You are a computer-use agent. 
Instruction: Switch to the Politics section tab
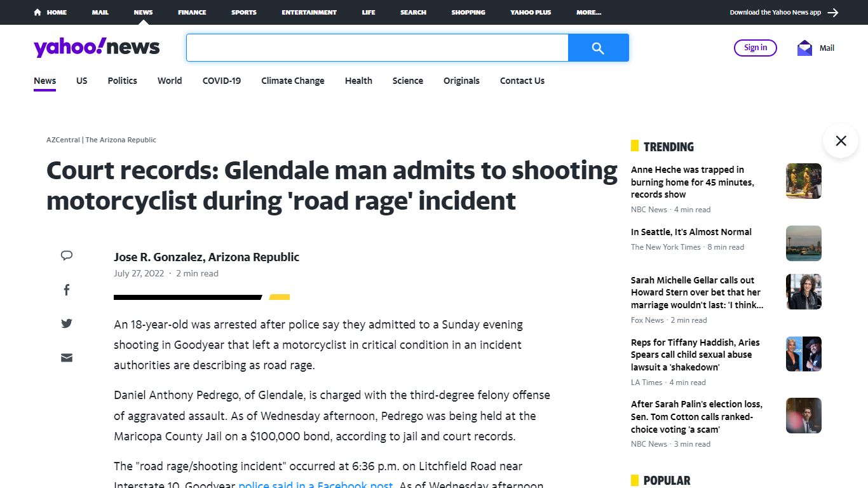tap(123, 81)
